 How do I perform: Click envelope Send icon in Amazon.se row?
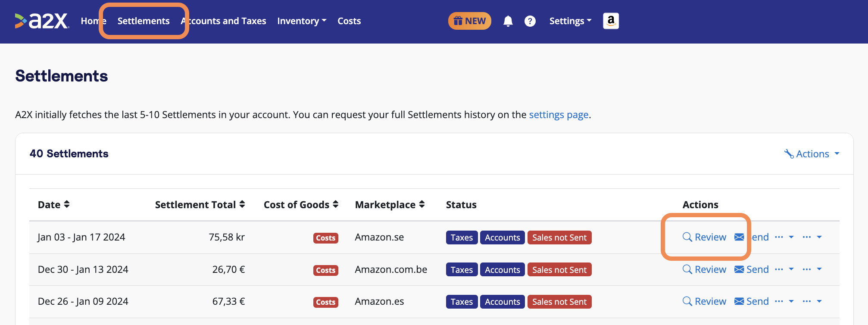click(x=739, y=237)
